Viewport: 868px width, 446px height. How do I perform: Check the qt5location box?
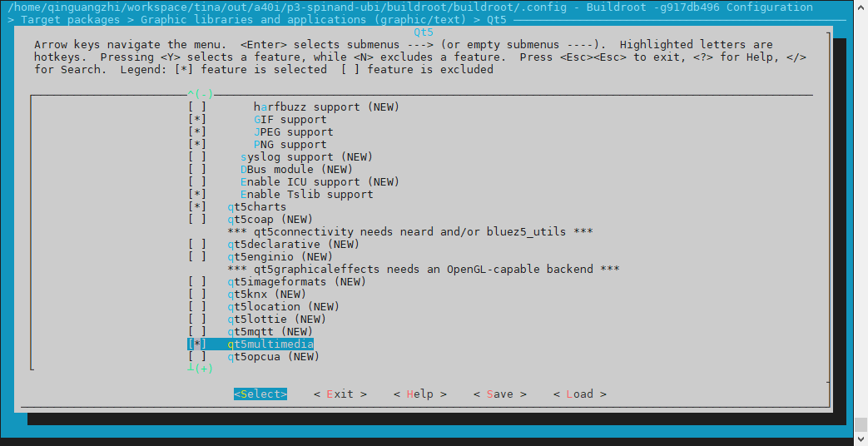(197, 306)
